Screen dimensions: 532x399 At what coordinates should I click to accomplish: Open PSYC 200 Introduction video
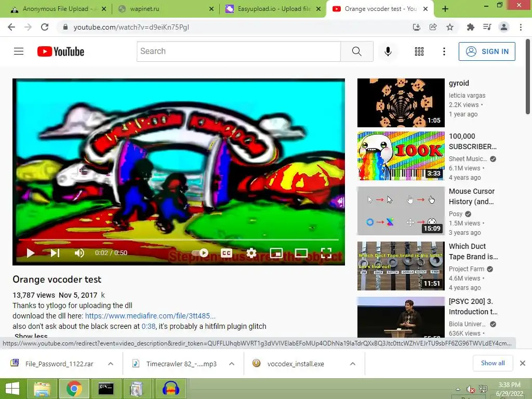401,317
